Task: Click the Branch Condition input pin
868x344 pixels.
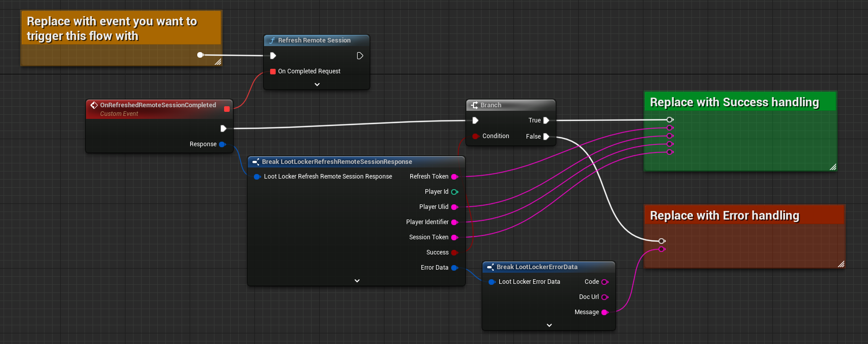Action: point(475,136)
